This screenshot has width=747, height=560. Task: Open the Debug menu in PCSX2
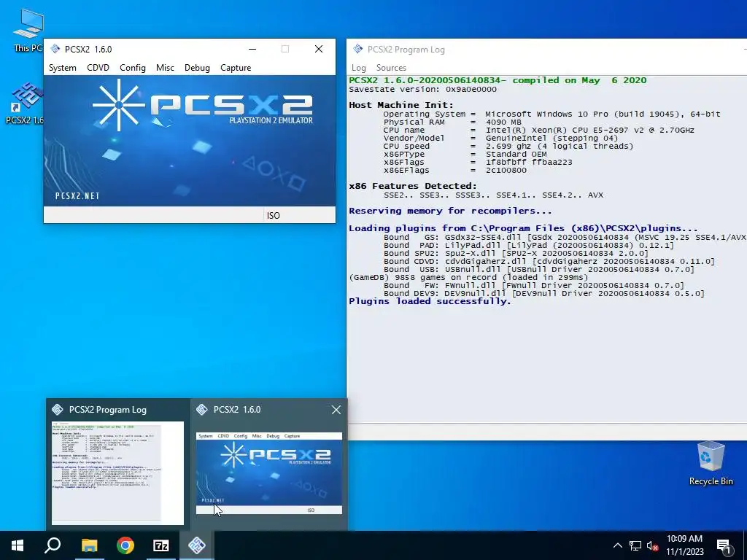(197, 68)
